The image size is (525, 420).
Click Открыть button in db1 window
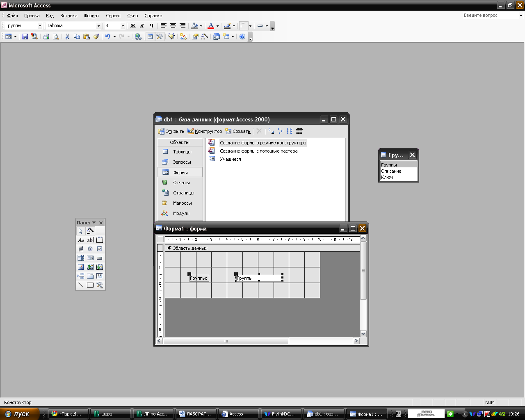click(x=171, y=131)
